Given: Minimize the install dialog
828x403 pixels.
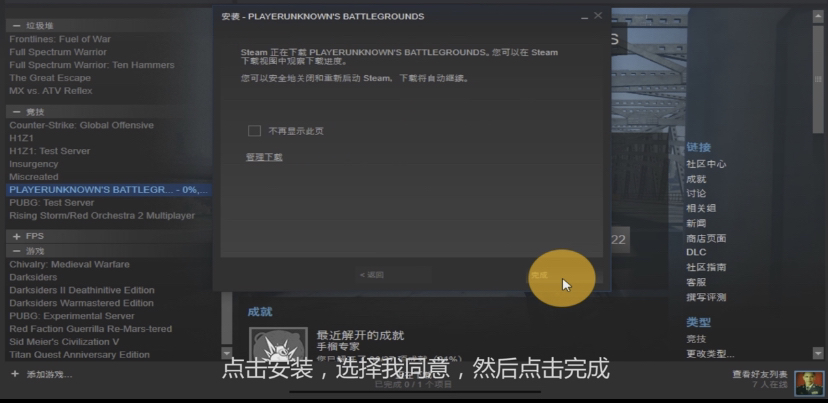Looking at the screenshot, I should point(584,17).
